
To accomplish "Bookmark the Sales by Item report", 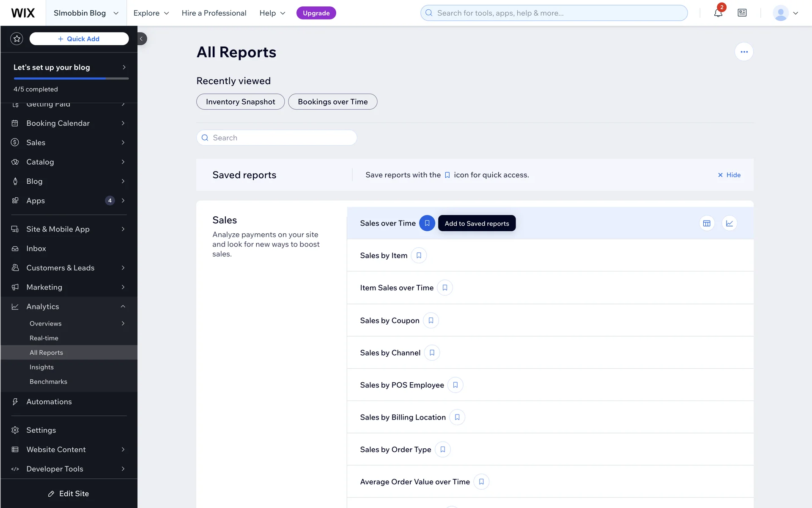I will (419, 256).
